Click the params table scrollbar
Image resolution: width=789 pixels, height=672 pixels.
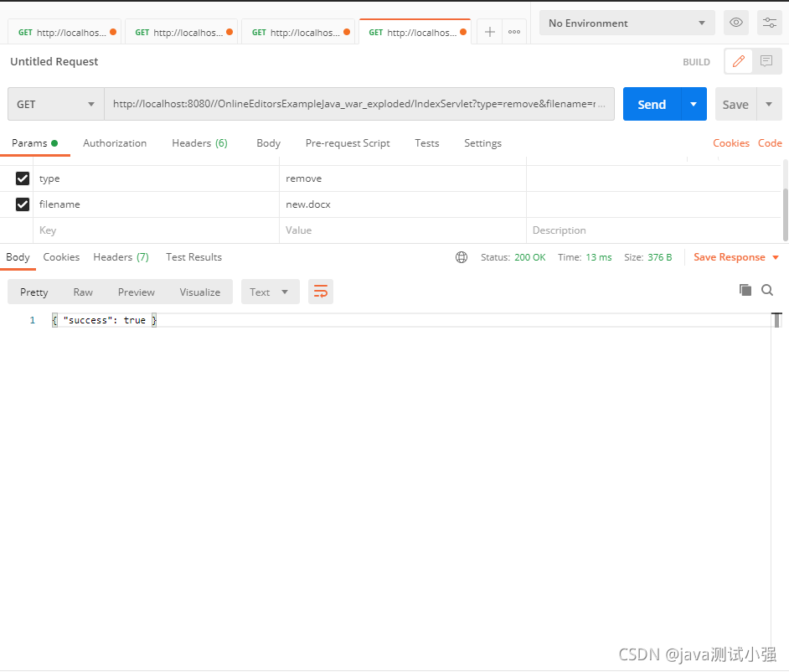click(x=786, y=214)
